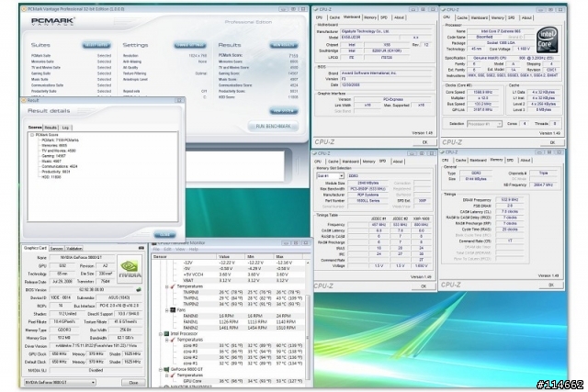588x392 pixels.
Task: Collapse Temperatures under GeForce 9800 GT
Action: (167, 375)
